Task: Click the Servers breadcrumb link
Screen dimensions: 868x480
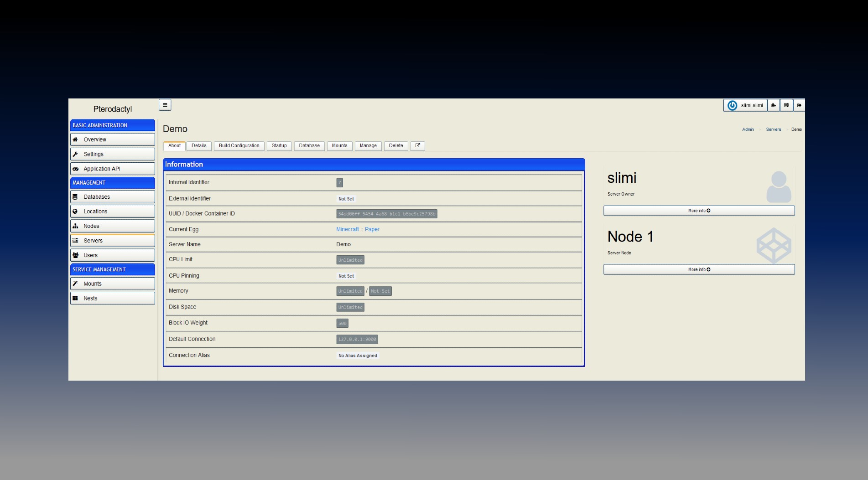Action: pos(773,129)
